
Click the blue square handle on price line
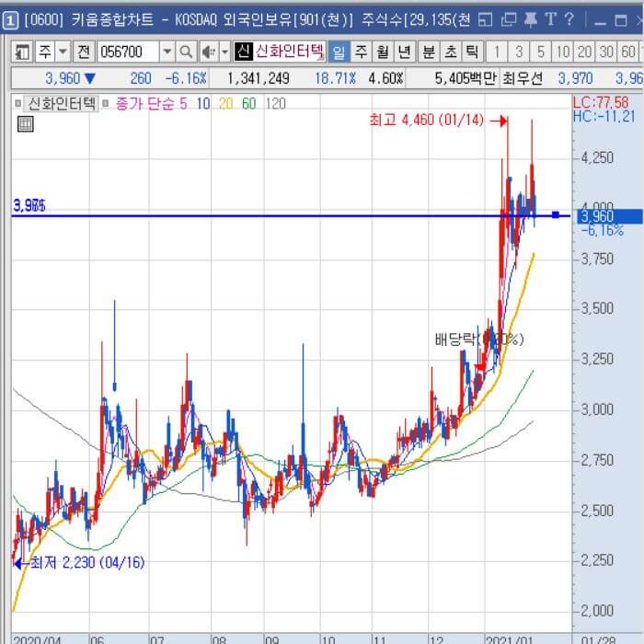556,214
